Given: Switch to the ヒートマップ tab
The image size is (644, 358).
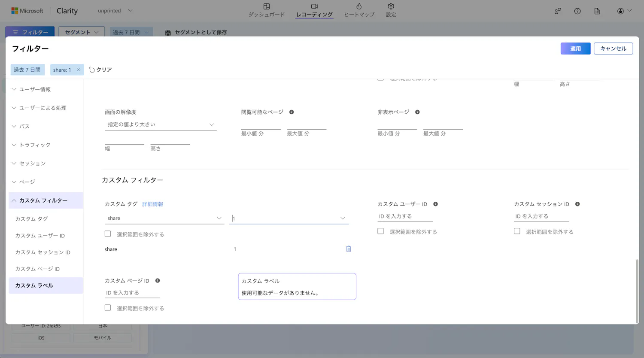Looking at the screenshot, I should [x=359, y=10].
